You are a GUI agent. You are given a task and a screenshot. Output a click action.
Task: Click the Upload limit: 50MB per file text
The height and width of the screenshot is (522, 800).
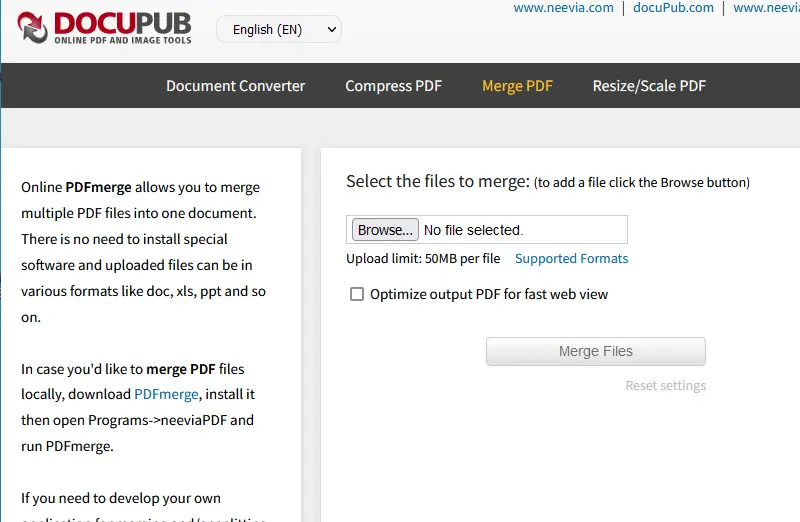pos(423,259)
